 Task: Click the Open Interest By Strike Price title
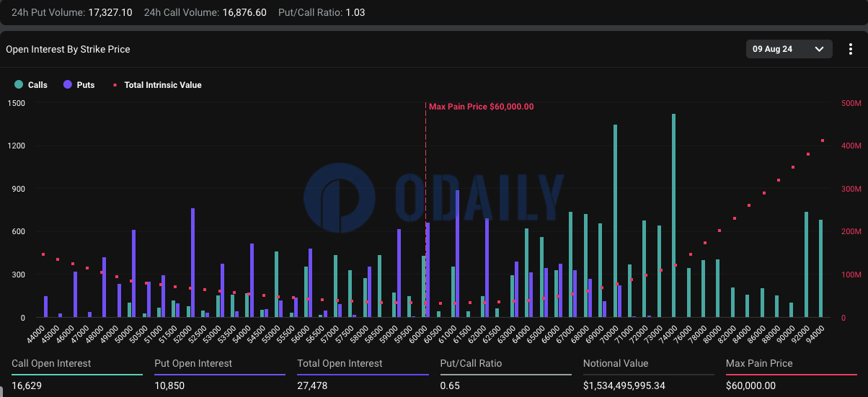[x=68, y=50]
